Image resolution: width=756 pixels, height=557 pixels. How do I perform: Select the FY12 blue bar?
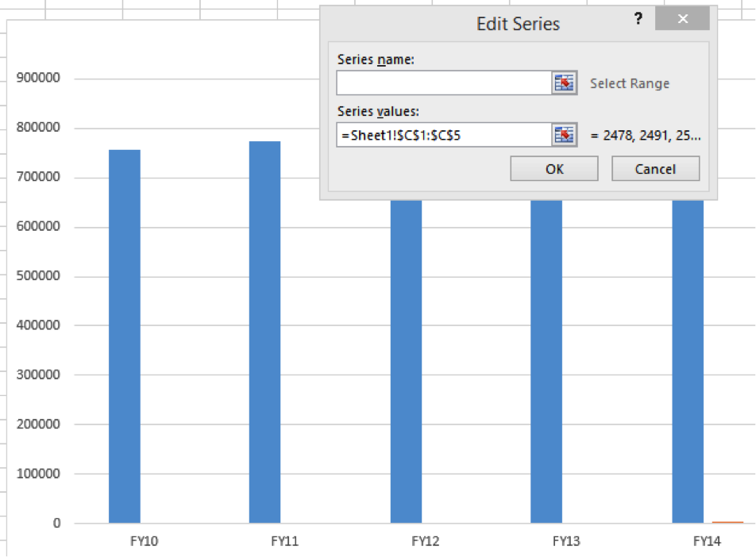click(406, 361)
